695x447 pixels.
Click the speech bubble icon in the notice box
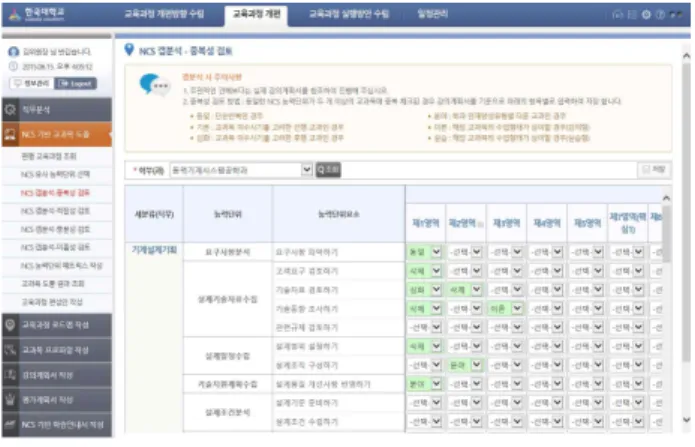154,84
